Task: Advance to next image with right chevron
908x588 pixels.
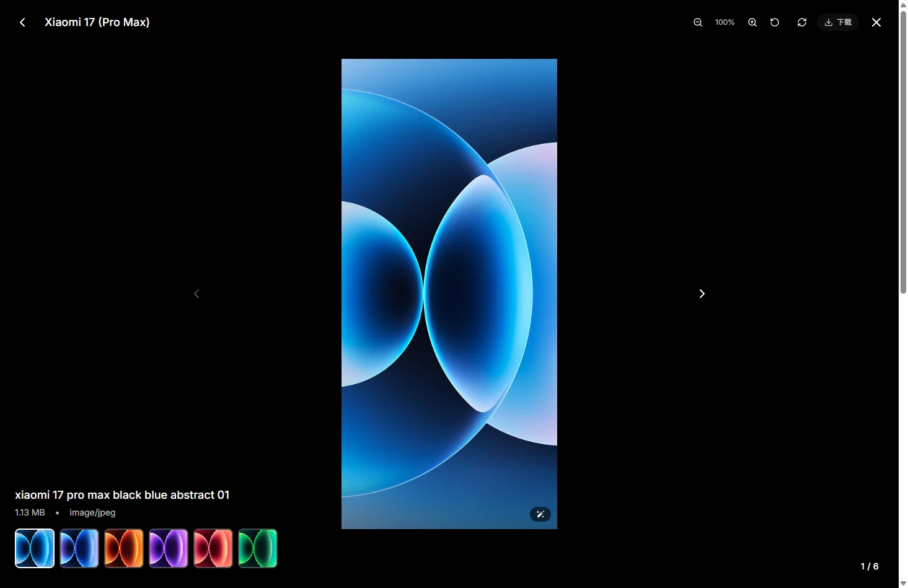Action: (x=702, y=293)
